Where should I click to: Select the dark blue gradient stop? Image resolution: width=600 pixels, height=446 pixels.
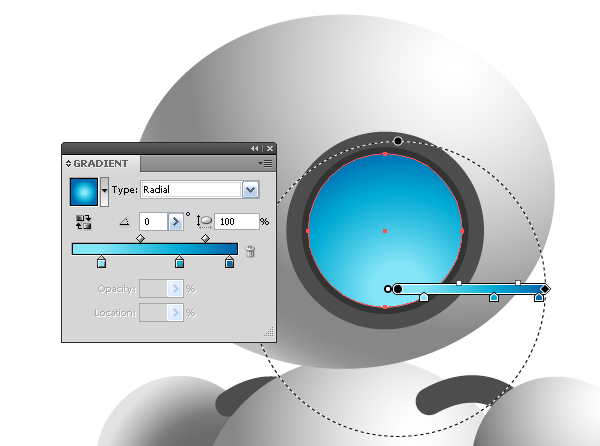tap(229, 262)
